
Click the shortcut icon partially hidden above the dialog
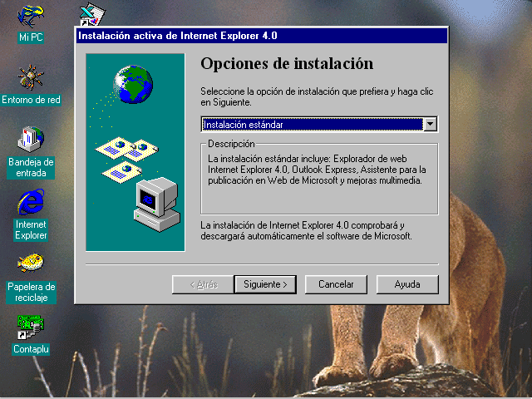(92, 14)
